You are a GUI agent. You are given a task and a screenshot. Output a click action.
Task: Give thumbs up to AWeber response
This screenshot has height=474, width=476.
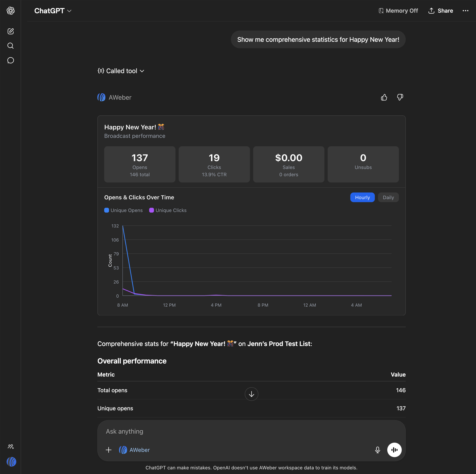384,97
